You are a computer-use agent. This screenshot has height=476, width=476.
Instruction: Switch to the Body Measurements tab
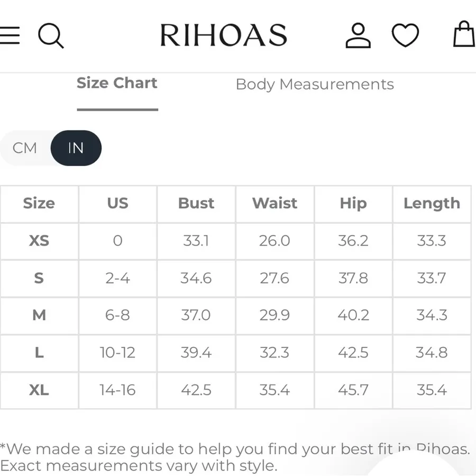315,85
